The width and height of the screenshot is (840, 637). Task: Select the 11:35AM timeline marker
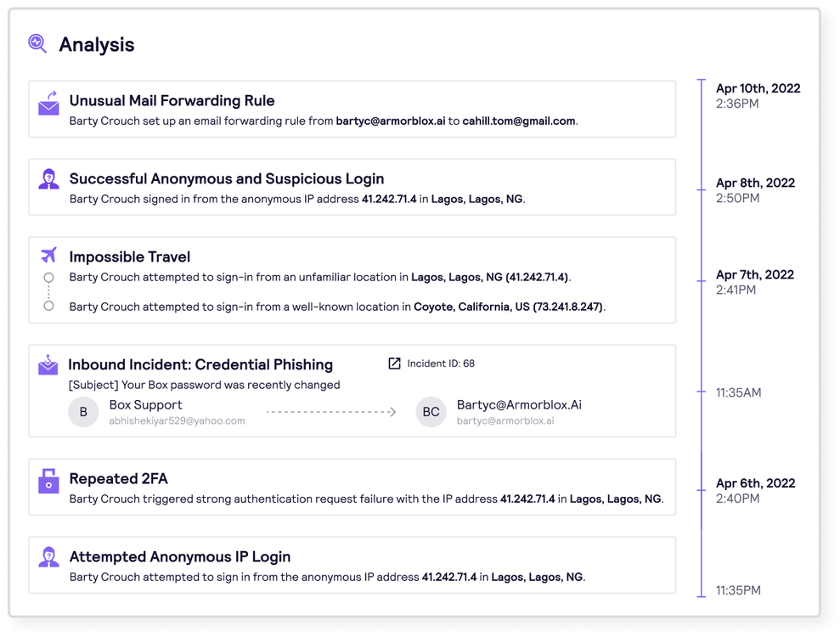point(702,392)
